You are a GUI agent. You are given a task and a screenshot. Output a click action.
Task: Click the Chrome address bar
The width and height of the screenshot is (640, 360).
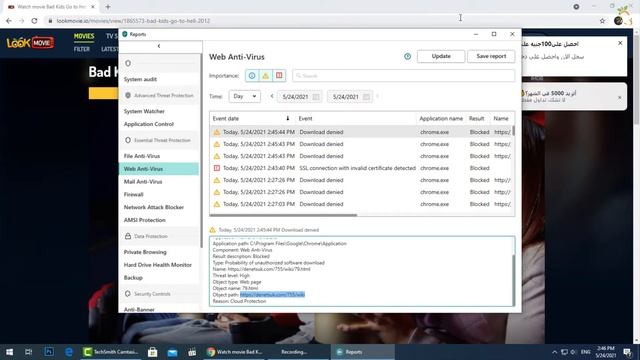tap(318, 21)
